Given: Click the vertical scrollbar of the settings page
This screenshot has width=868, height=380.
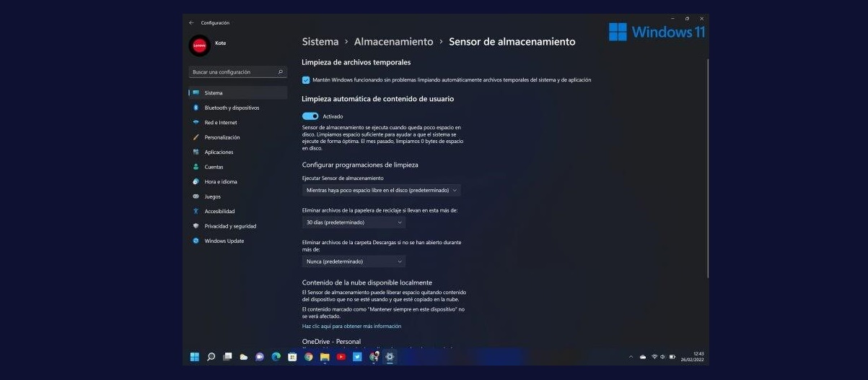Looking at the screenshot, I should coord(708,169).
